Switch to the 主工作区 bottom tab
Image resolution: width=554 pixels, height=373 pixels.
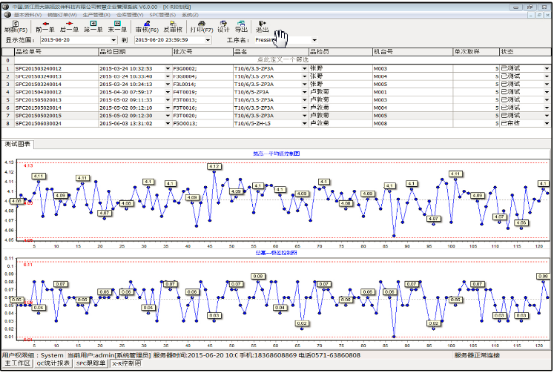click(17, 363)
